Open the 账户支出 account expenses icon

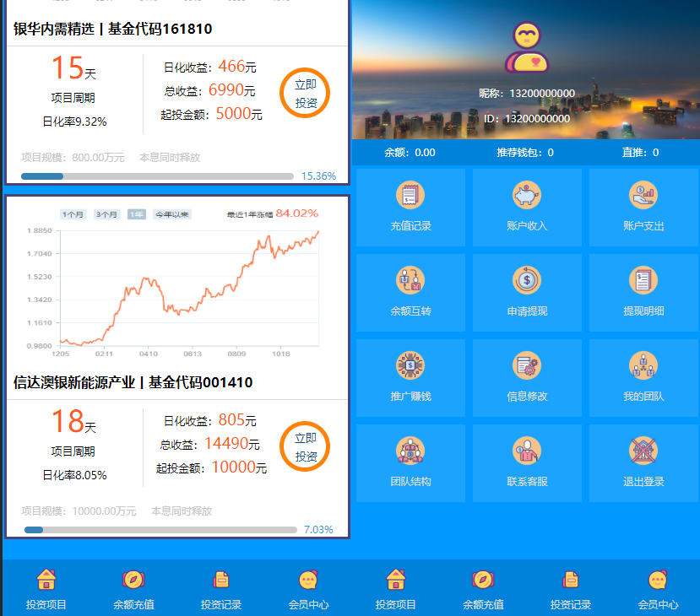tap(643, 196)
